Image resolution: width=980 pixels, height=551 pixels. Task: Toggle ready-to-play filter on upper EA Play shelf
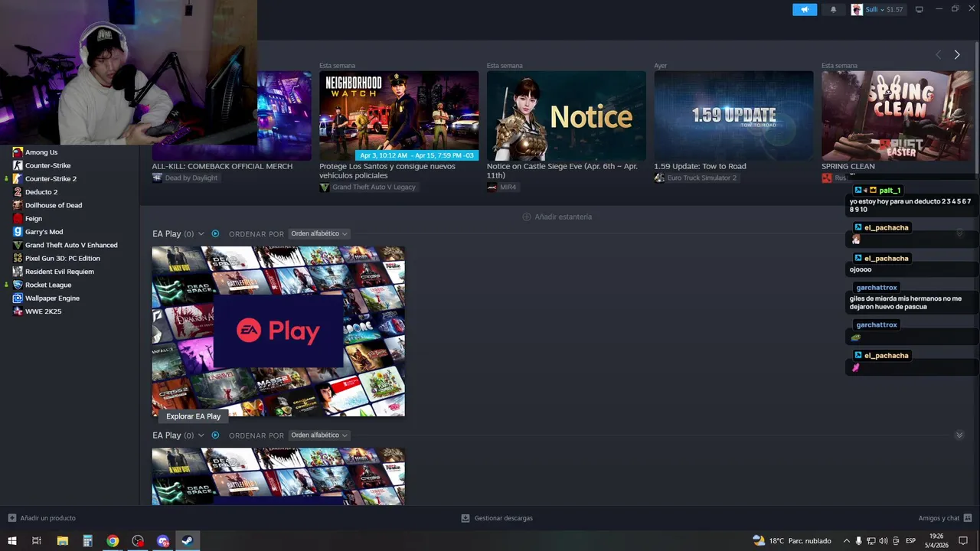pos(215,233)
